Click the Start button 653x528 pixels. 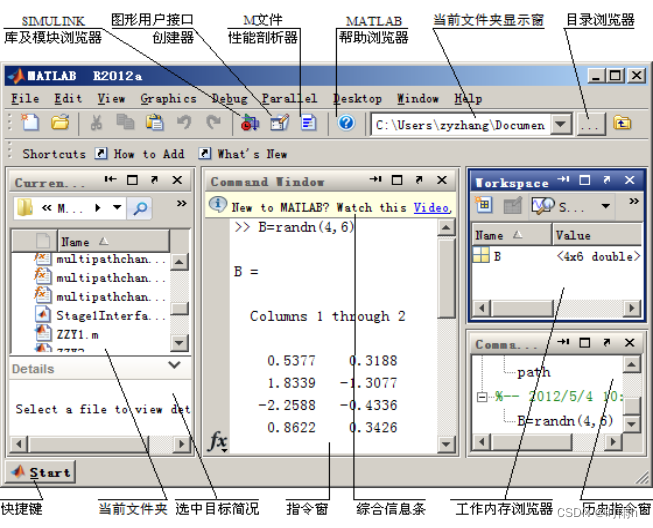pyautogui.click(x=40, y=472)
